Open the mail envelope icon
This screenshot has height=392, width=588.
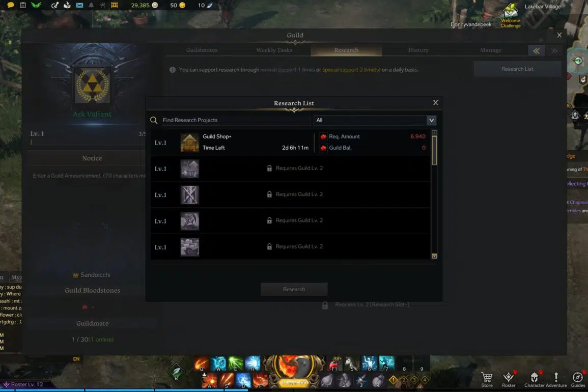coord(79,5)
